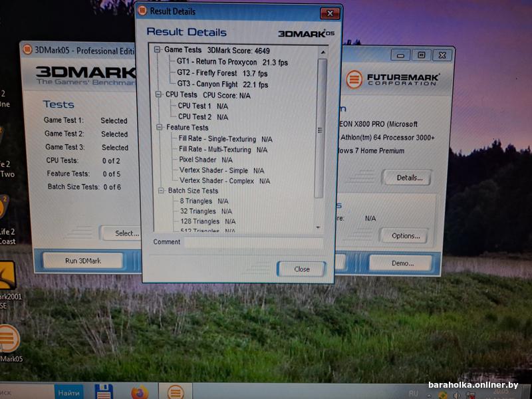The image size is (532, 399).
Task: Activate the 3DMark taskbar button
Action: click(x=176, y=392)
